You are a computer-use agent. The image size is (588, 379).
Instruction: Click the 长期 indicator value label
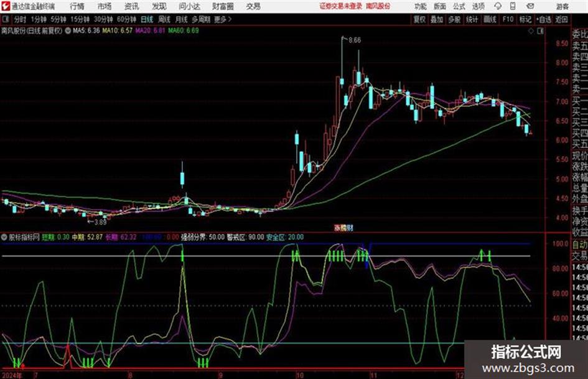pyautogui.click(x=121, y=237)
